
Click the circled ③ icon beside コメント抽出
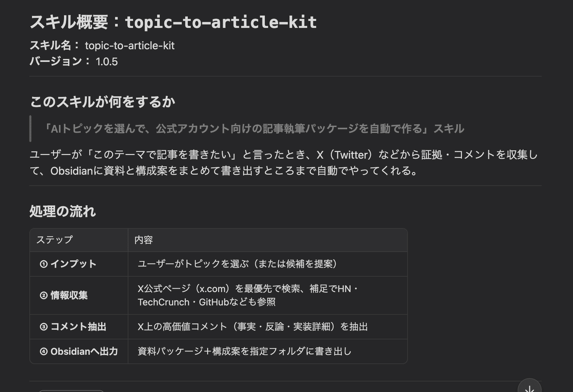pyautogui.click(x=43, y=327)
